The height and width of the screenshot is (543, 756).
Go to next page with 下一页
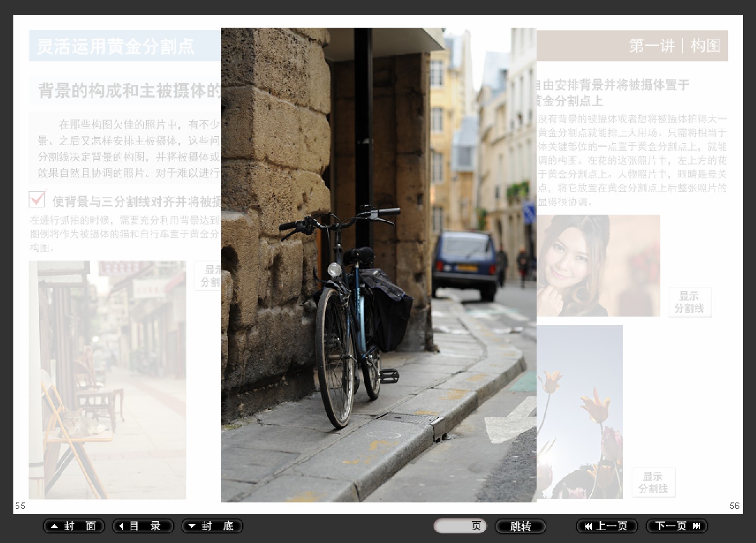pos(677,526)
